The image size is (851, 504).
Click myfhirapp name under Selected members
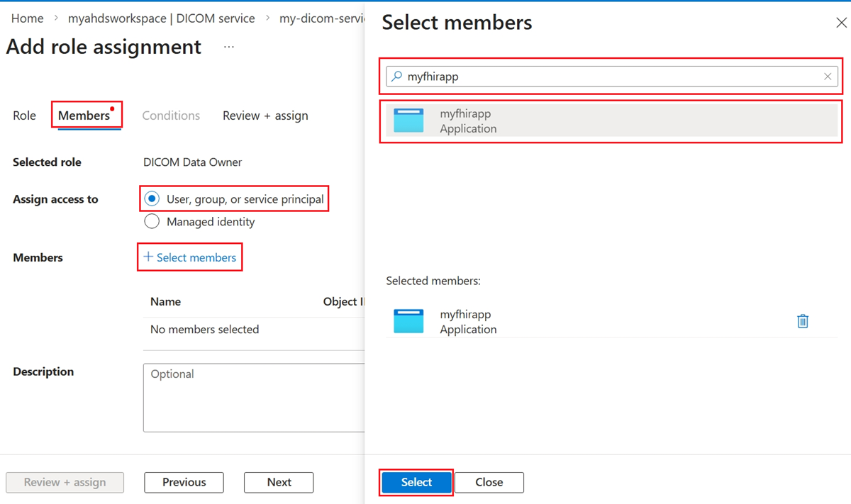click(465, 314)
